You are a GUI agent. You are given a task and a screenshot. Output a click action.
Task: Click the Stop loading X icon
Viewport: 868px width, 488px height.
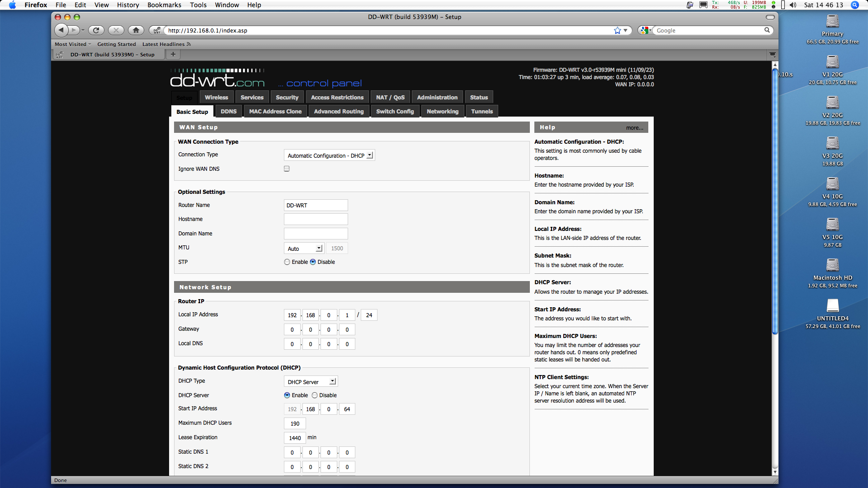(x=116, y=30)
